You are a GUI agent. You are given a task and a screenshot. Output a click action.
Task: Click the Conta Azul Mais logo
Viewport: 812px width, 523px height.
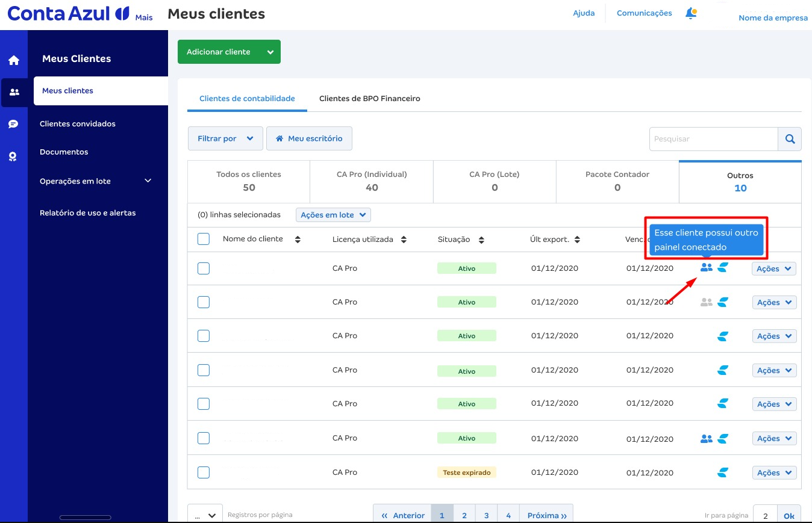click(x=80, y=14)
